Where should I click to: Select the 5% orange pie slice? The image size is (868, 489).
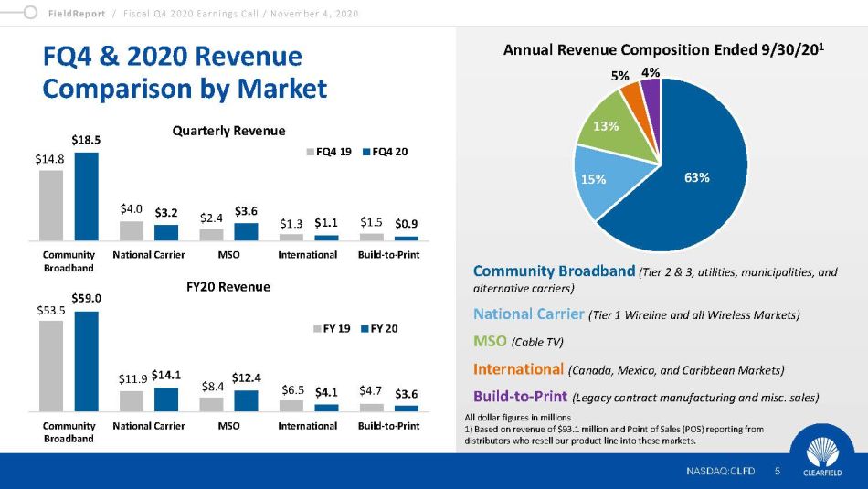tap(631, 96)
